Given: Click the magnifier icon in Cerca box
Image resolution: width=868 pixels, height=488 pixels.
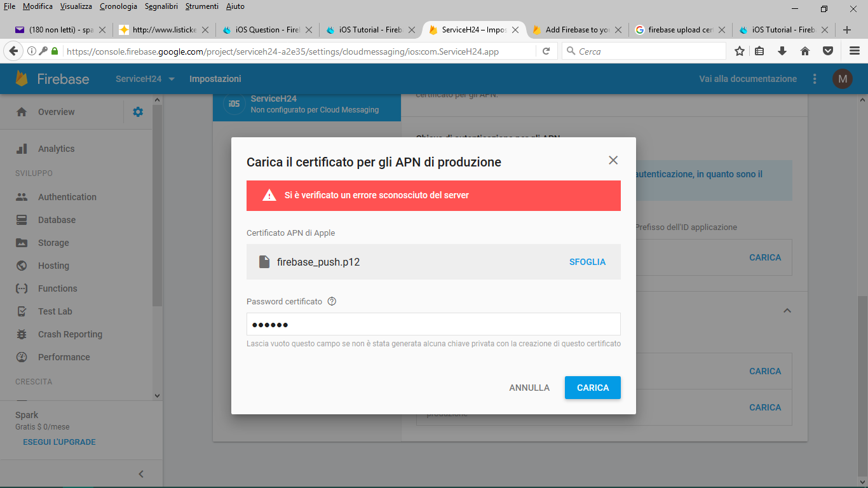Looking at the screenshot, I should coord(571,51).
